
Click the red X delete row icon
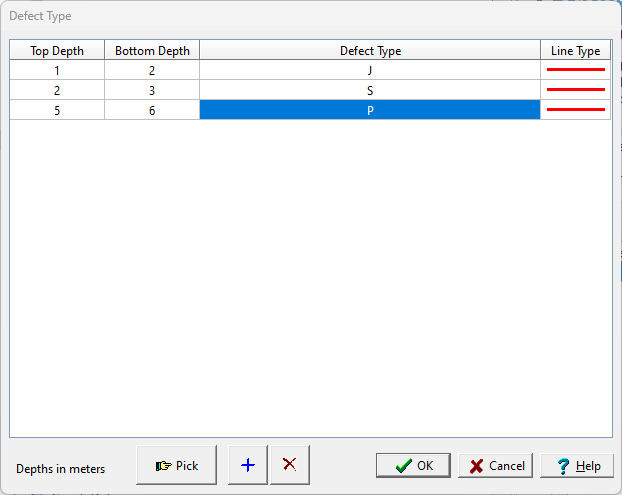(x=290, y=465)
